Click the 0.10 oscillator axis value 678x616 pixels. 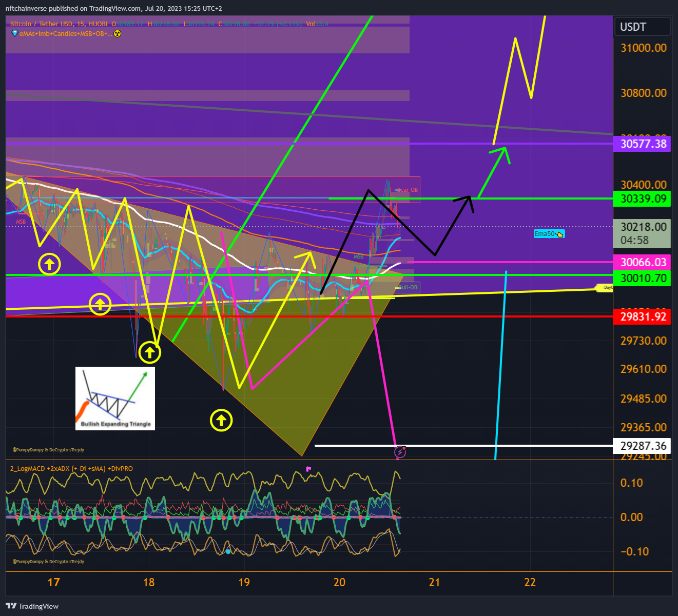(x=631, y=483)
